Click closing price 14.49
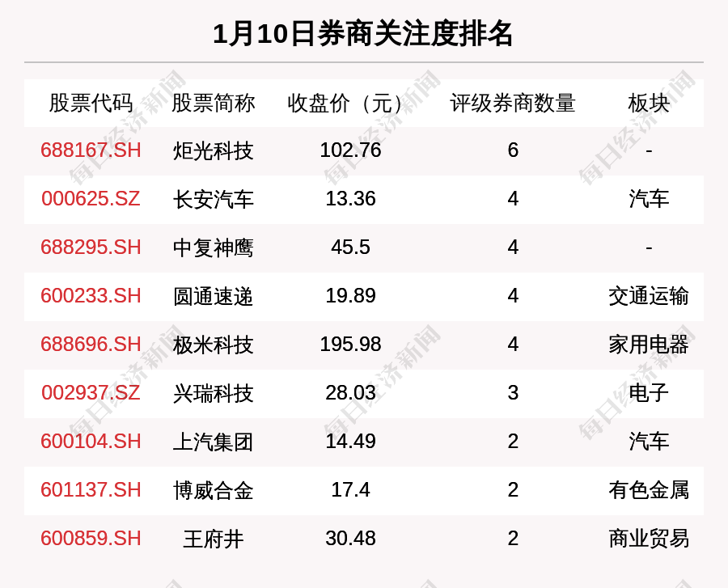 [x=350, y=441]
